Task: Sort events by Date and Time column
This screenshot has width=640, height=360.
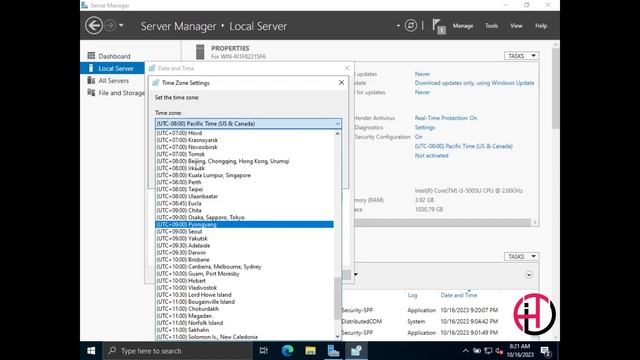Action: coord(459,295)
